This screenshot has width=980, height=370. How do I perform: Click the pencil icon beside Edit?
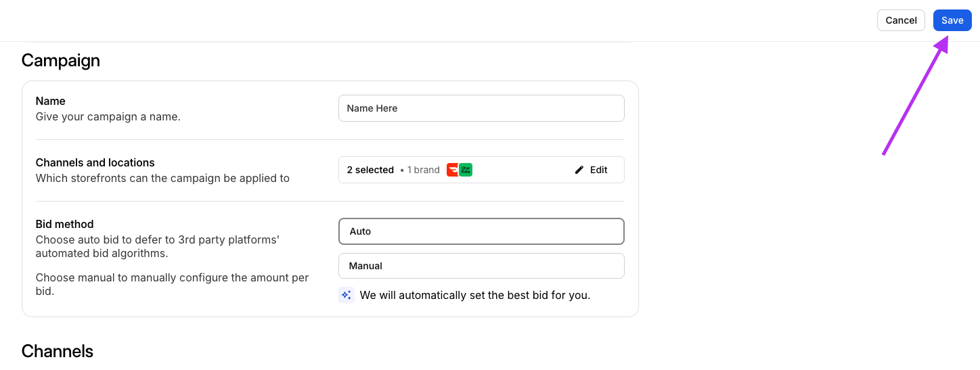(x=579, y=170)
